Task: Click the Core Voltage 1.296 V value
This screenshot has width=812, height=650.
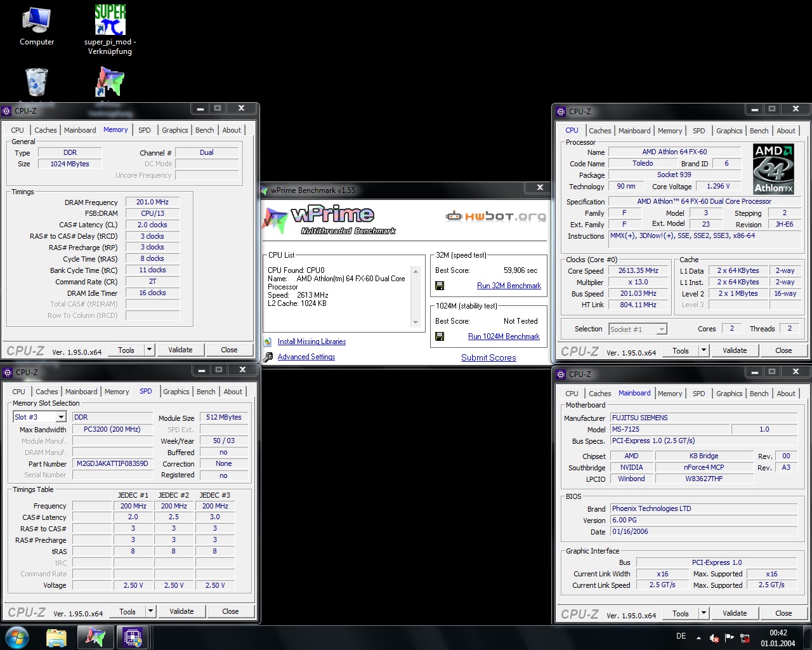Action: coord(718,186)
